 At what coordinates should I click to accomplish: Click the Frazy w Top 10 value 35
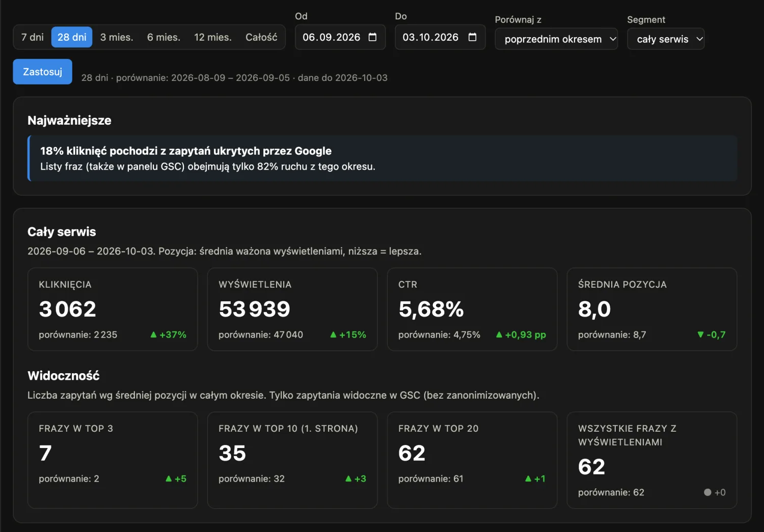(x=232, y=453)
